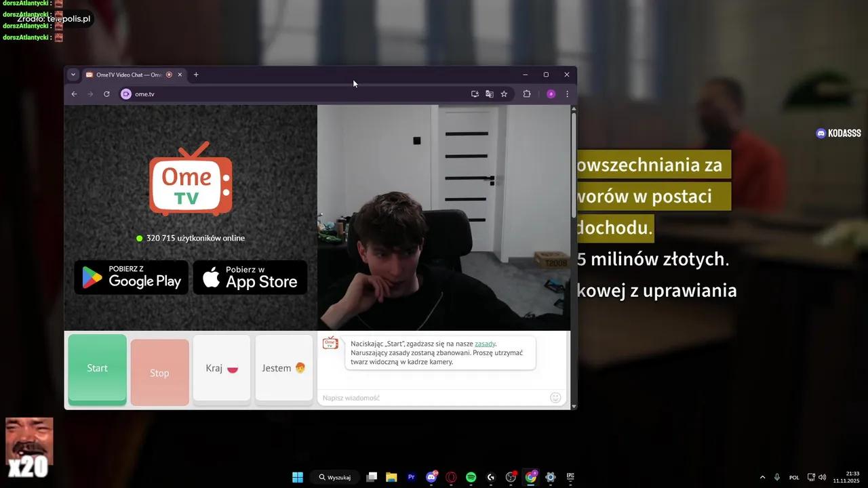Expand hidden system tray icons
The image size is (868, 488).
click(762, 477)
